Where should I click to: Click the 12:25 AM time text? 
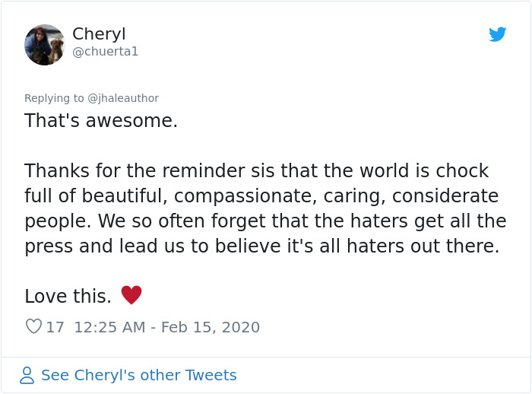(x=109, y=327)
